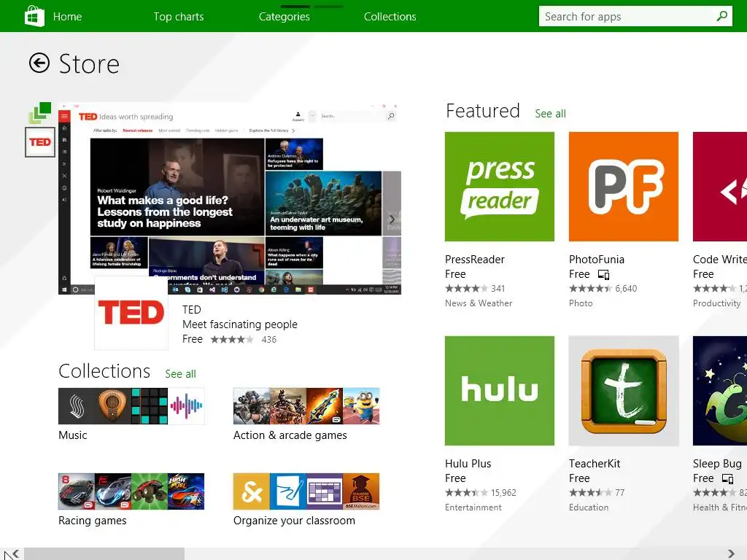Open the white swirl Music collection icon
The height and width of the screenshot is (560, 747).
tap(76, 406)
